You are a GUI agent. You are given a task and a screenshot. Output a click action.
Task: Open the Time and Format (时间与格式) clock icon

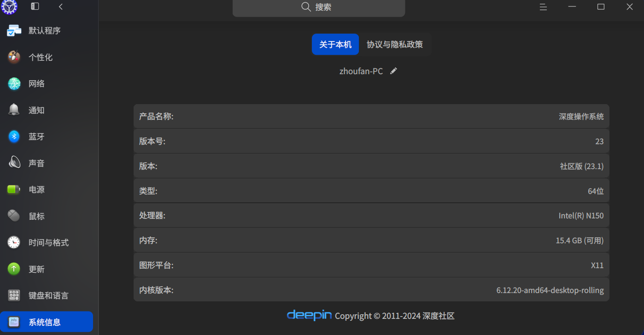coord(14,242)
